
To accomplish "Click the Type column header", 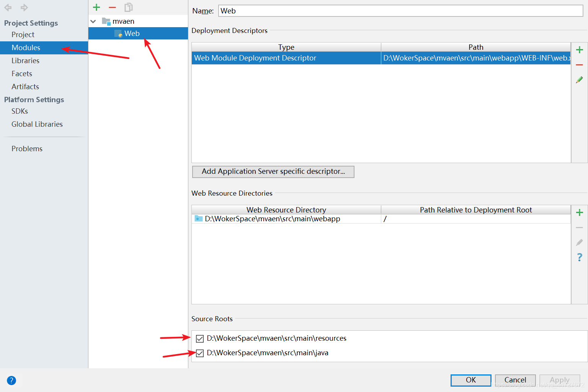I will pyautogui.click(x=286, y=47).
